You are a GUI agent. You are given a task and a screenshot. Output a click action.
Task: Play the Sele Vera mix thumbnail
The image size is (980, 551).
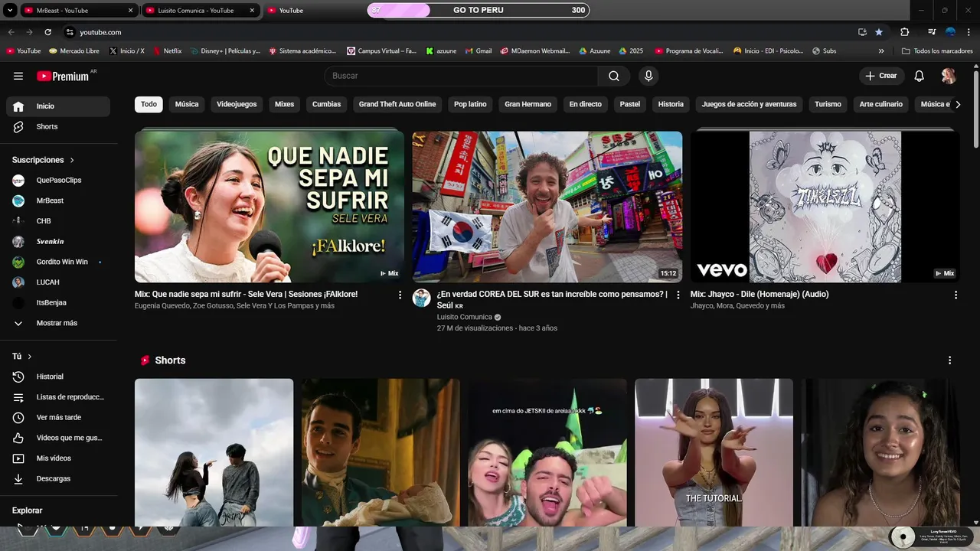click(x=269, y=207)
